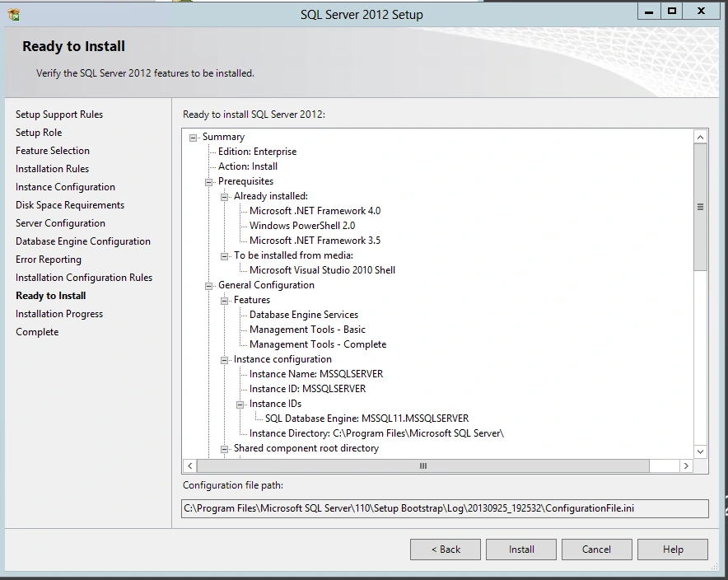Click the Configuration file path field

[x=445, y=508]
